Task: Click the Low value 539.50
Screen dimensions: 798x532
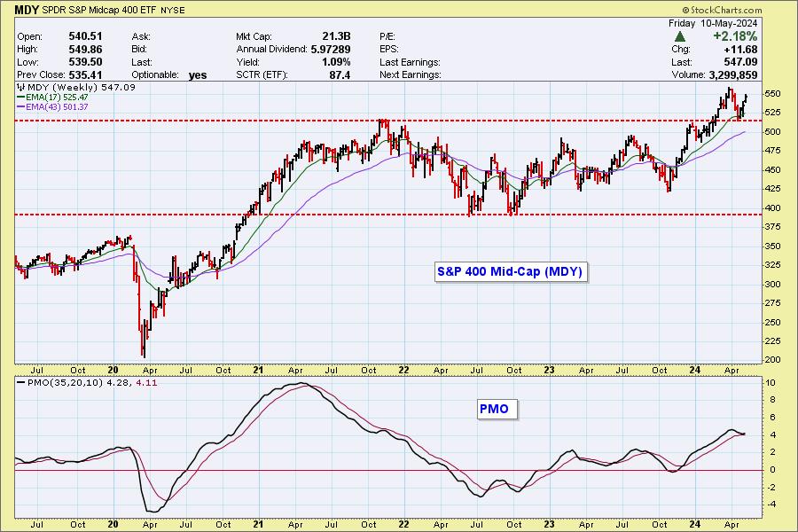Action: [x=85, y=62]
